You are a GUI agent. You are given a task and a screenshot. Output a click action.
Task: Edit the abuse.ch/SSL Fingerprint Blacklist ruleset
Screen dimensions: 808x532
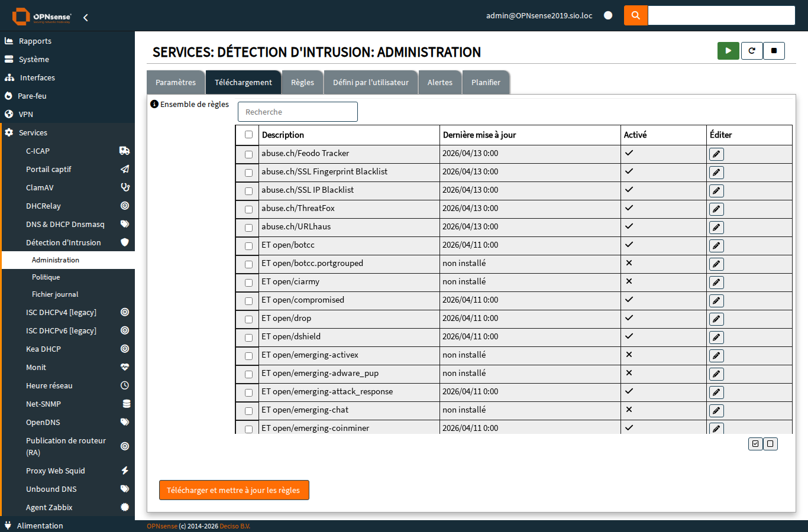tap(716, 173)
